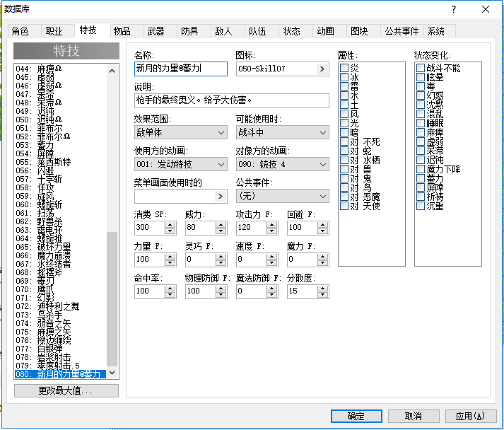Click the skill list scrollbar thumb

point(112,299)
